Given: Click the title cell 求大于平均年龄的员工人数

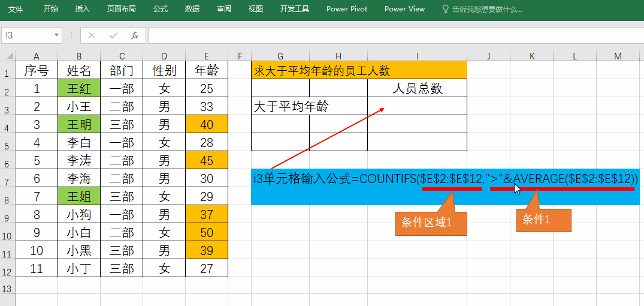Looking at the screenshot, I should pos(359,70).
